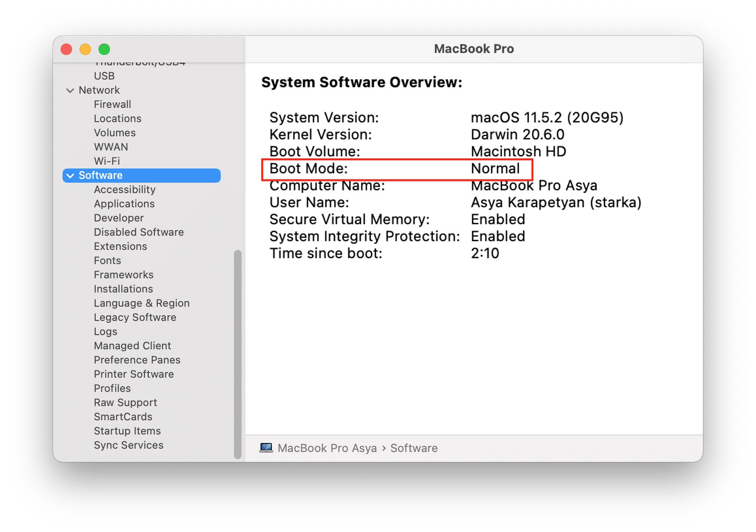Click the System Version label
756x532 pixels.
tap(324, 117)
